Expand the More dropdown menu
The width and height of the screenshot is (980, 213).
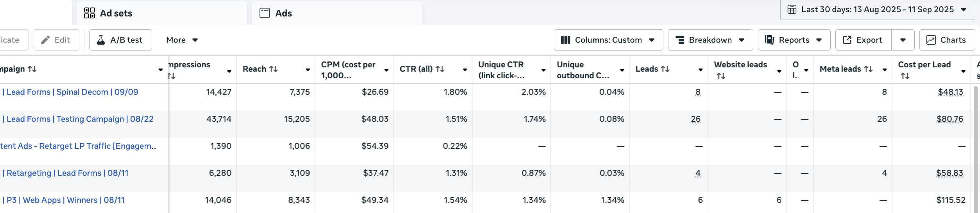click(182, 40)
